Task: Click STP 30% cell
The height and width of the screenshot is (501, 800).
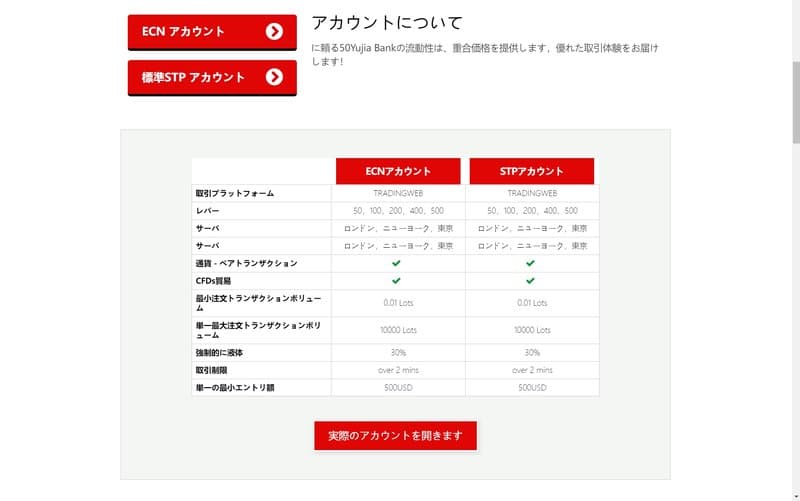Action: [532, 353]
